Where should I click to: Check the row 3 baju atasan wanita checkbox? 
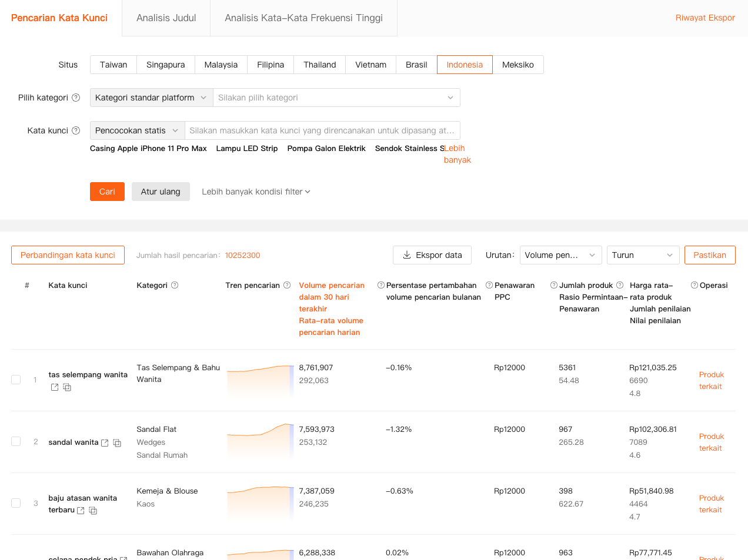[16, 503]
